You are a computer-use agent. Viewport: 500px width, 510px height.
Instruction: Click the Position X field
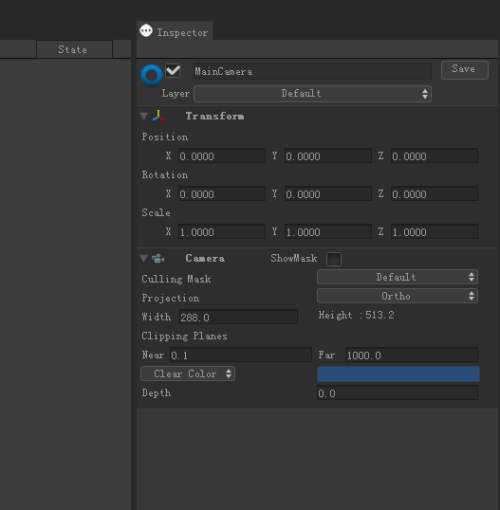222,156
